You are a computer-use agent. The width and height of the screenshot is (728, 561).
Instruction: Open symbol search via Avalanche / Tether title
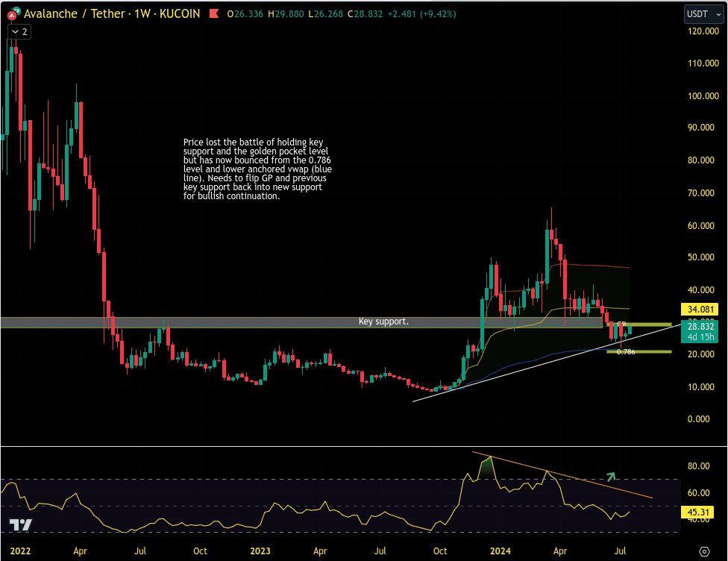pyautogui.click(x=75, y=14)
